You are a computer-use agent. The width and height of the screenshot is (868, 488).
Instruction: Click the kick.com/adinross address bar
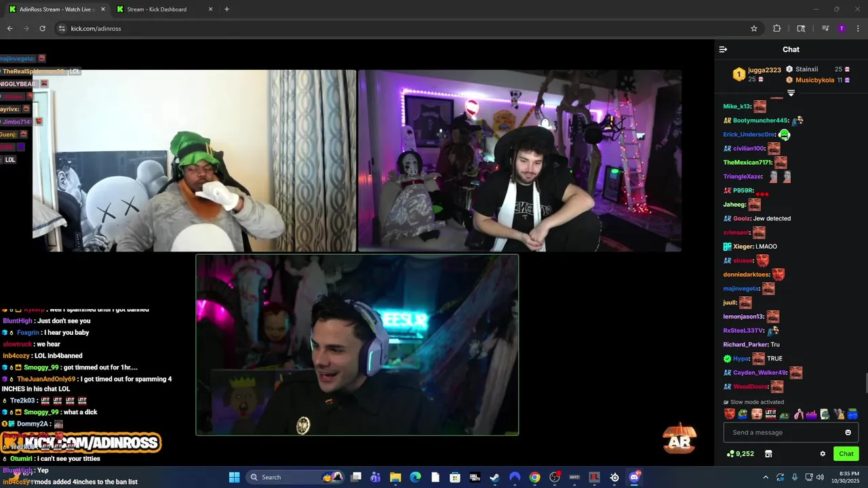click(407, 28)
